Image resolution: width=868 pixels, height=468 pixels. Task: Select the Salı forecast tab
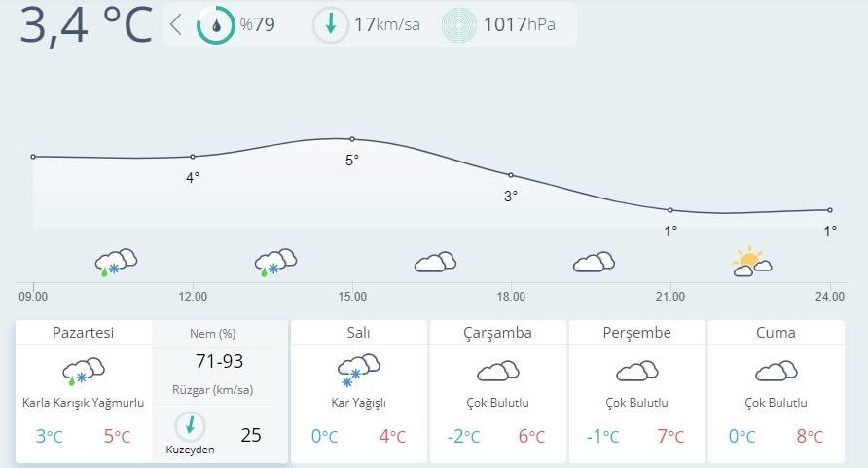pos(359,333)
